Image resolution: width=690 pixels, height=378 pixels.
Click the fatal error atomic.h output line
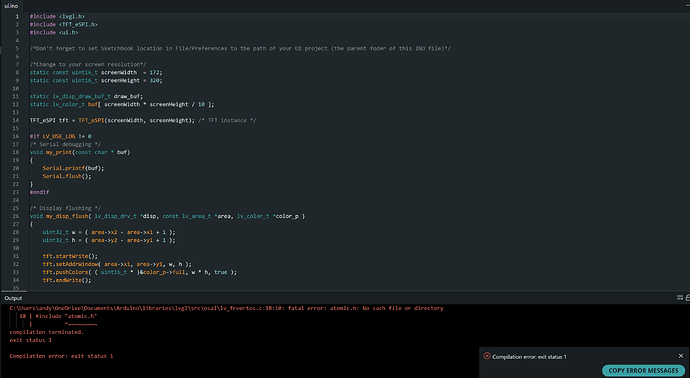[226, 308]
